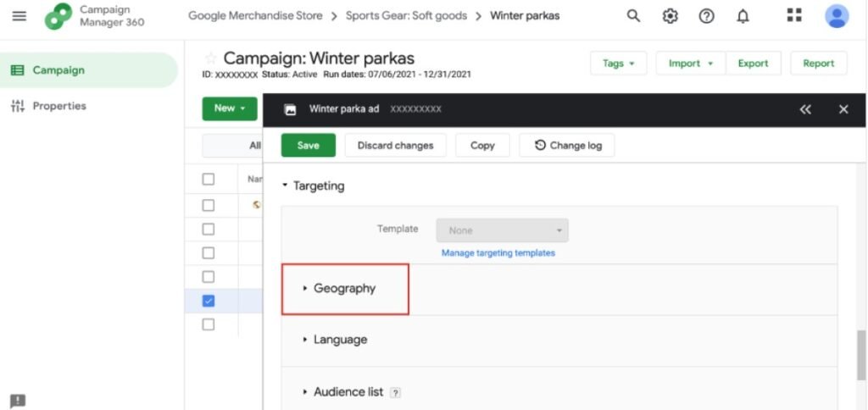Open the Import dropdown
Viewport: 868px width, 410px height.
point(691,64)
